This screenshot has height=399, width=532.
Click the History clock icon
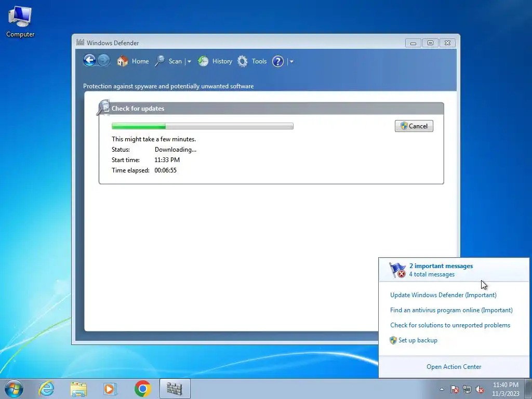pos(203,61)
